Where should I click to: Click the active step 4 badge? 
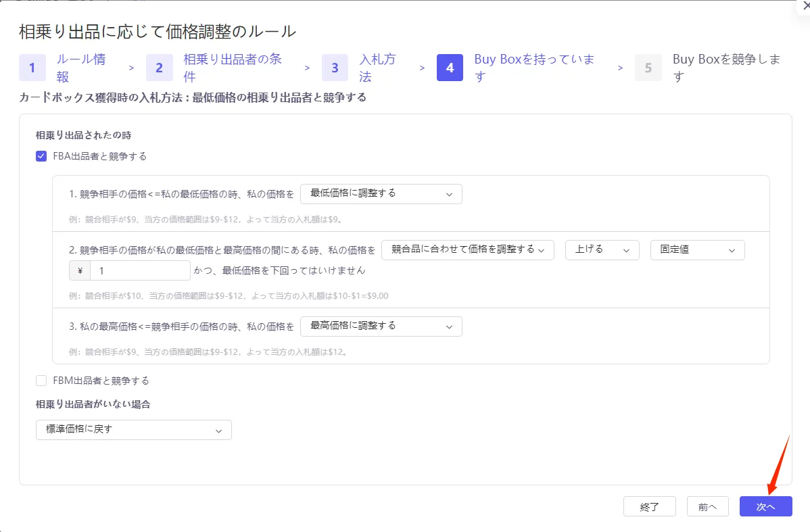[450, 68]
